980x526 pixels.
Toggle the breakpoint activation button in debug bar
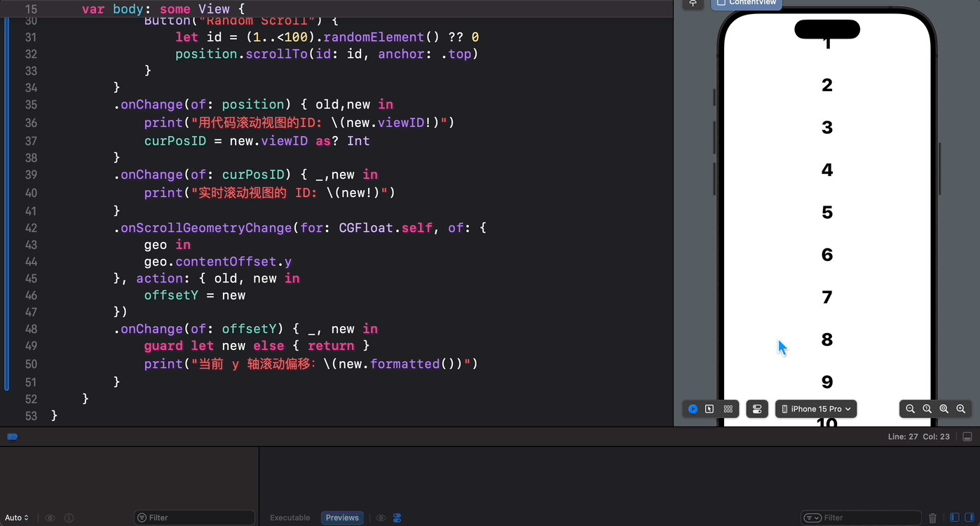click(13, 436)
